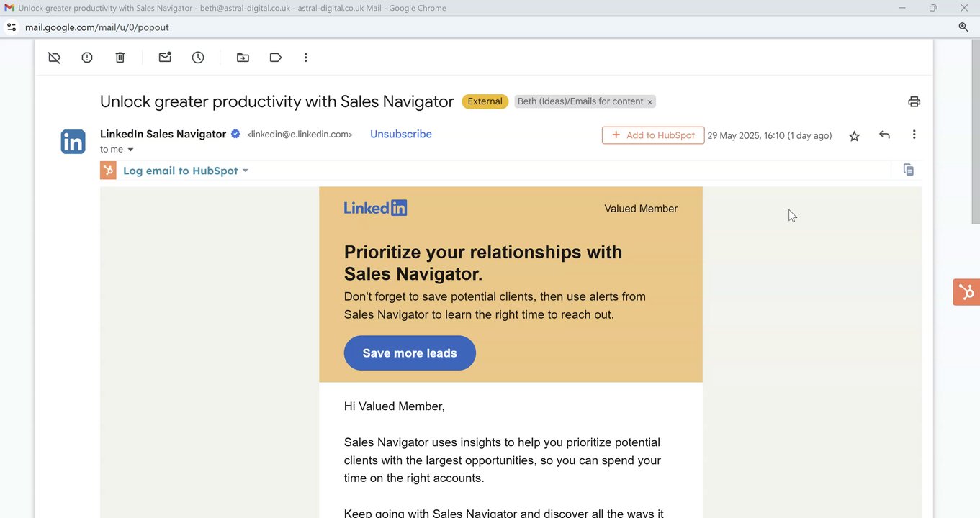Remove the 'Emails for content' label
This screenshot has width=980, height=518.
coord(649,102)
